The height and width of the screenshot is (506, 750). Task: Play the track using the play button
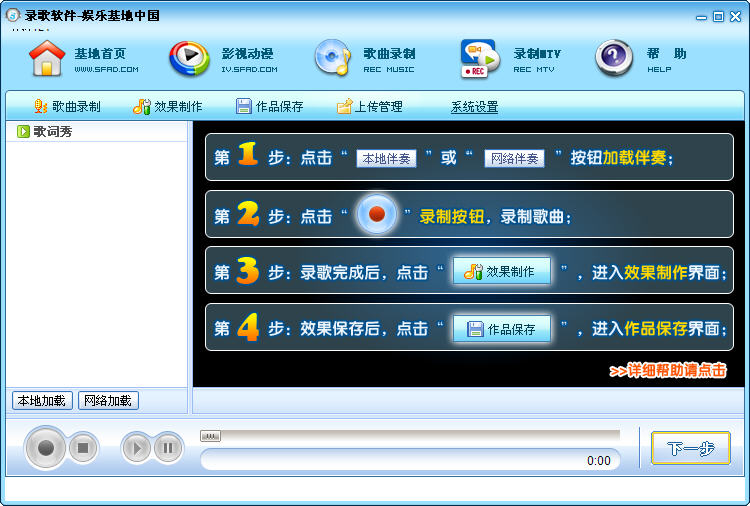pos(137,448)
